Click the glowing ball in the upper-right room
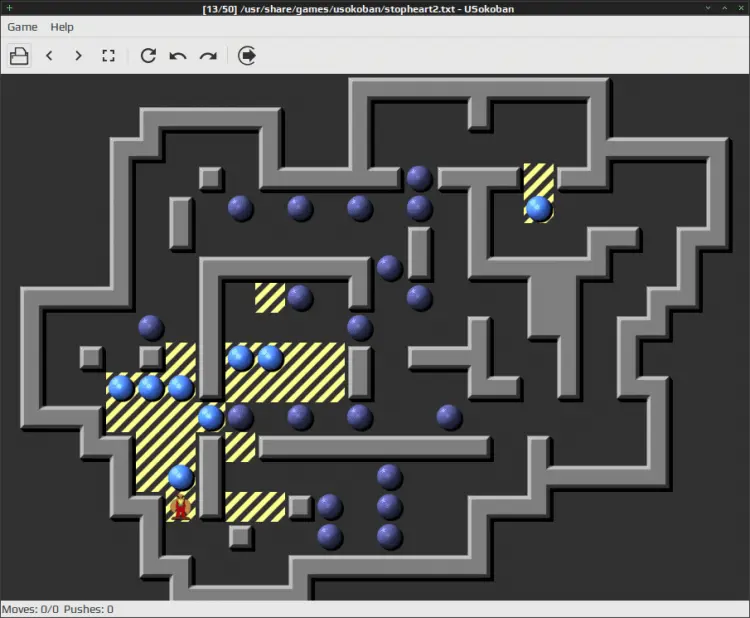750x618 pixels. click(x=539, y=208)
